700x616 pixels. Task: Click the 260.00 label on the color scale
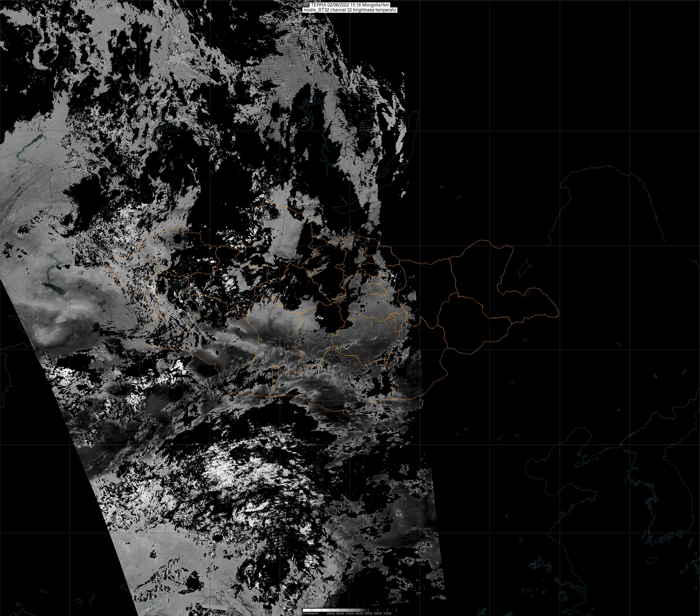pyautogui.click(x=340, y=613)
